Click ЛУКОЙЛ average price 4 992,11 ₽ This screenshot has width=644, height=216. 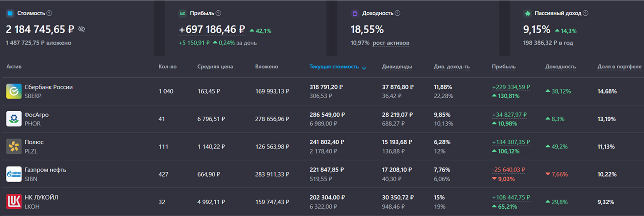pyautogui.click(x=211, y=202)
